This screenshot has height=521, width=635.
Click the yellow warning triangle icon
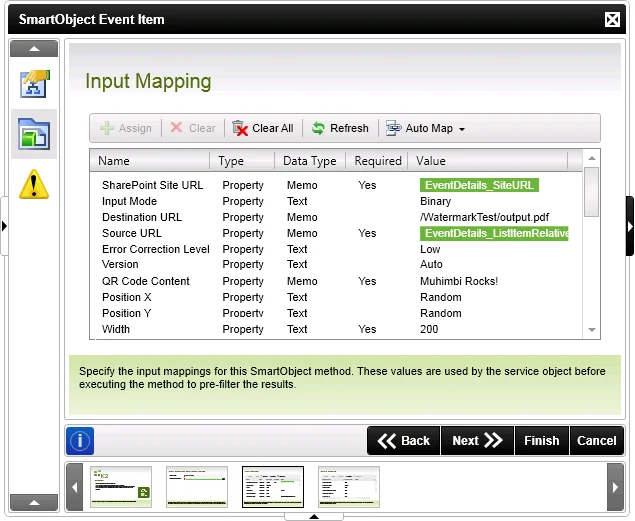[34, 184]
